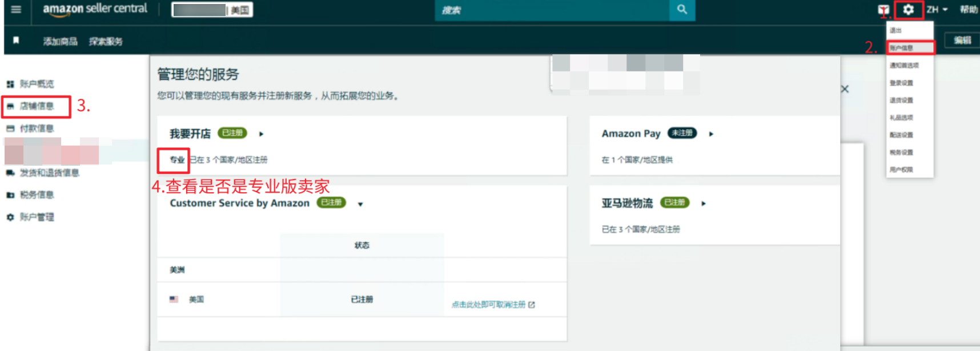Focus the 搜索 search field
980x351 pixels.
click(x=552, y=10)
